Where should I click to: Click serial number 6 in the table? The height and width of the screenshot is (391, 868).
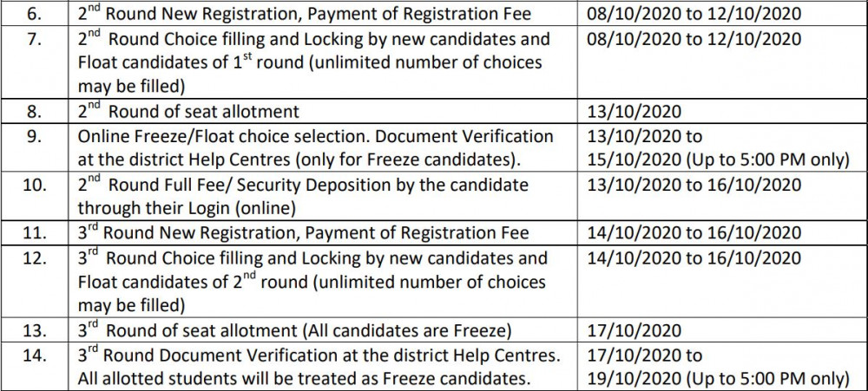click(34, 15)
